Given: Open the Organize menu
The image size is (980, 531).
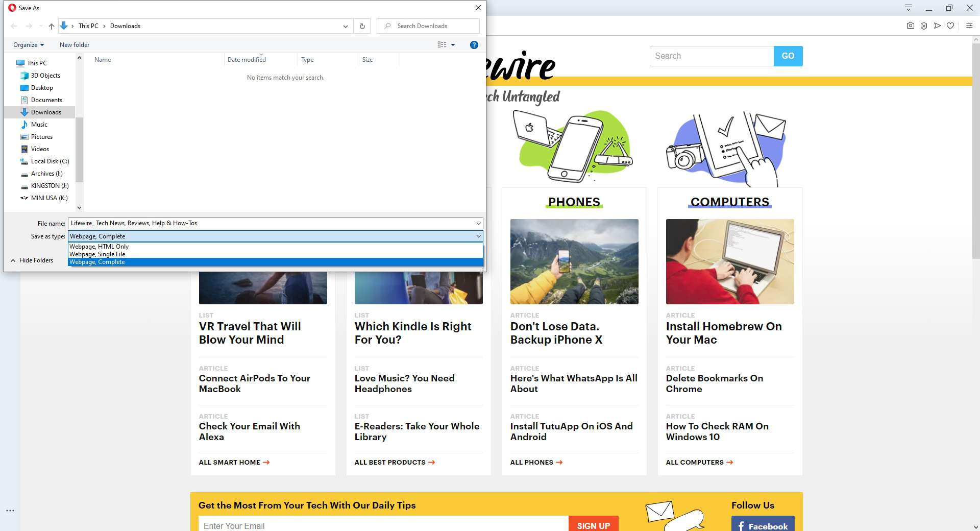Looking at the screenshot, I should pos(29,45).
